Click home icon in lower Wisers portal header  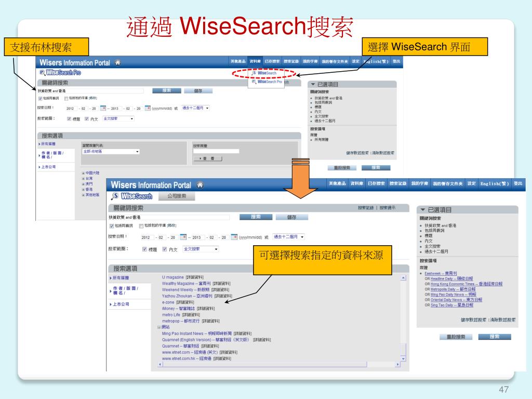[200, 185]
